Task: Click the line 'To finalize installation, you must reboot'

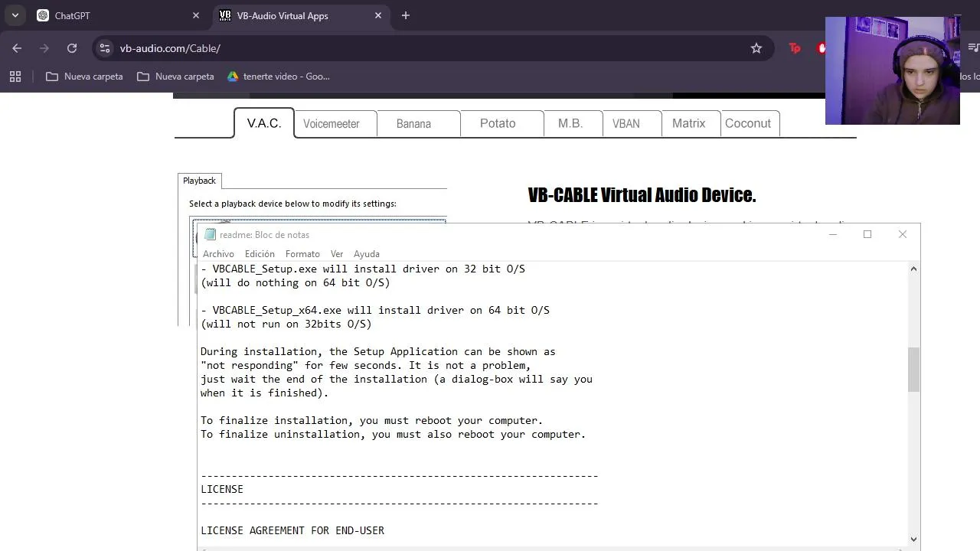Action: [x=372, y=421]
